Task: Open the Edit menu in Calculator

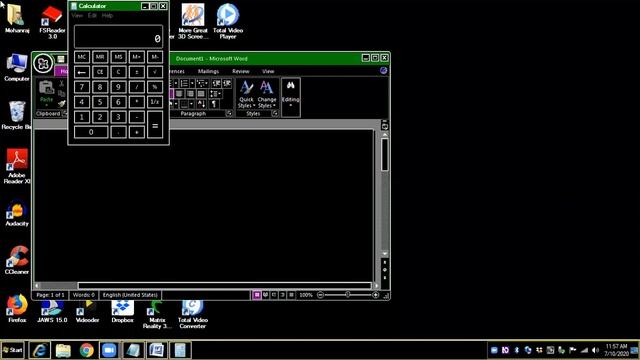Action: click(92, 16)
